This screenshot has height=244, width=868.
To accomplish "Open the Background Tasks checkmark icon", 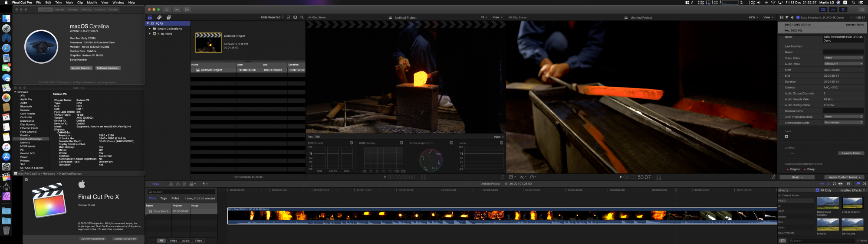I will pos(187,10).
